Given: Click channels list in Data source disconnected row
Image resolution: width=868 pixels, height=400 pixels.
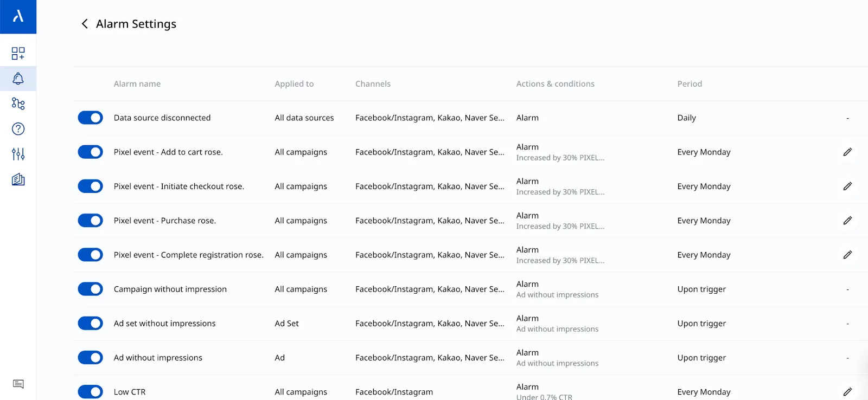Looking at the screenshot, I should (x=430, y=118).
